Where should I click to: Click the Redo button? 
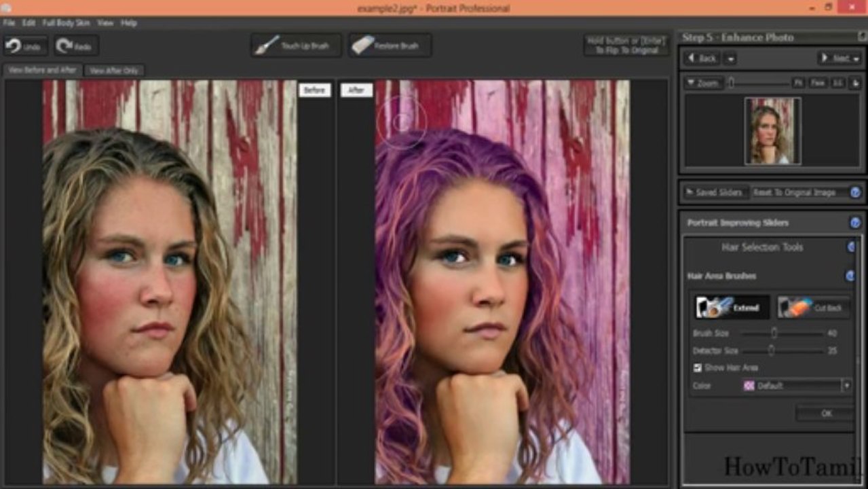(77, 46)
